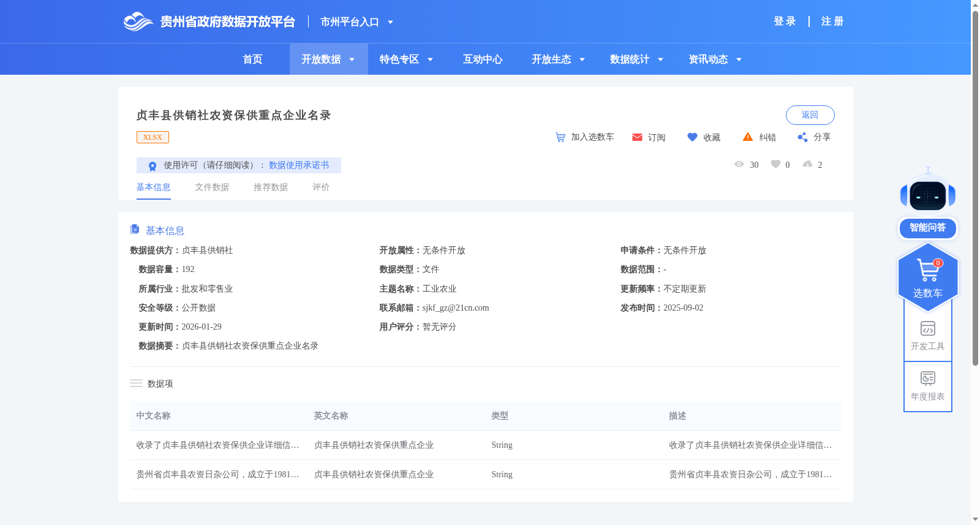Click the email sjkf_gz@21cn.com
Viewport: 980px width, 525px height.
click(x=456, y=308)
